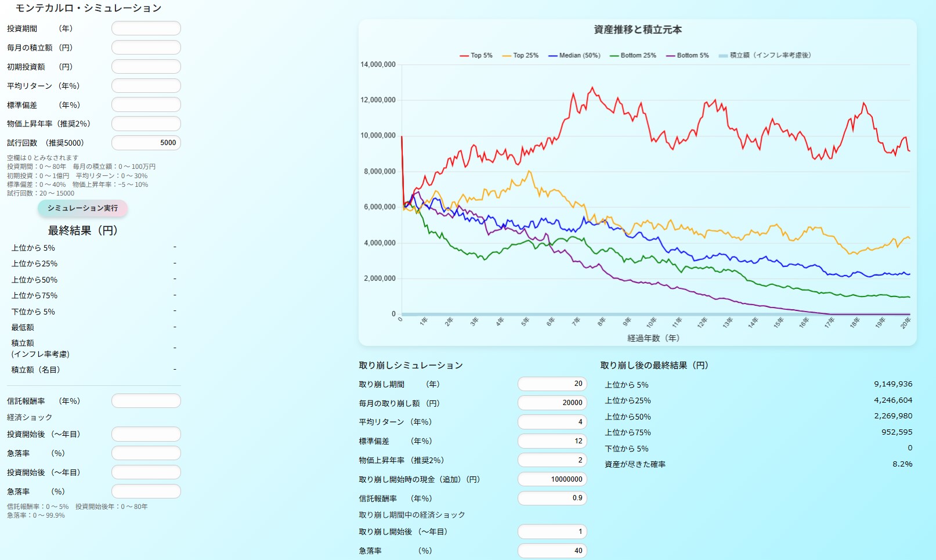Click the 急落率 field showing 40

[x=552, y=551]
